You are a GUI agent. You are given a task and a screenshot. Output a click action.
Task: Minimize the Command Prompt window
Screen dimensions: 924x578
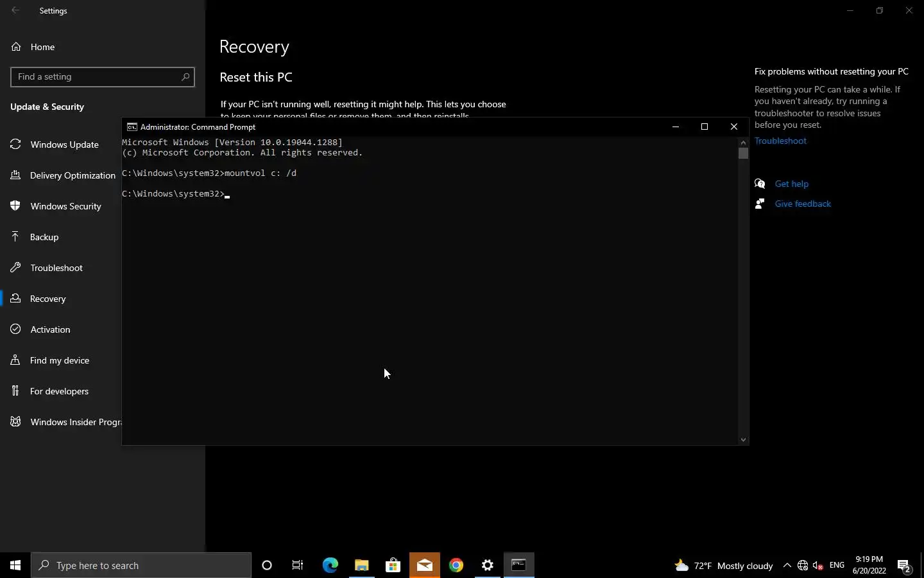(675, 127)
